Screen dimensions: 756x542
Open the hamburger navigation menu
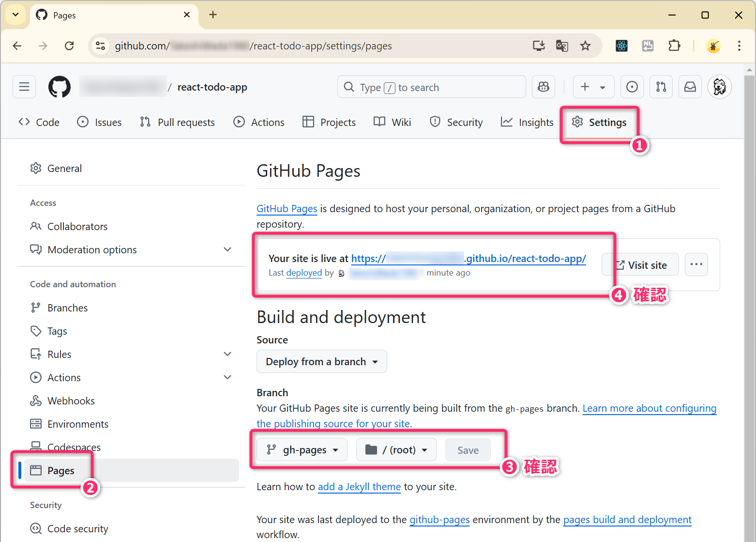[24, 87]
